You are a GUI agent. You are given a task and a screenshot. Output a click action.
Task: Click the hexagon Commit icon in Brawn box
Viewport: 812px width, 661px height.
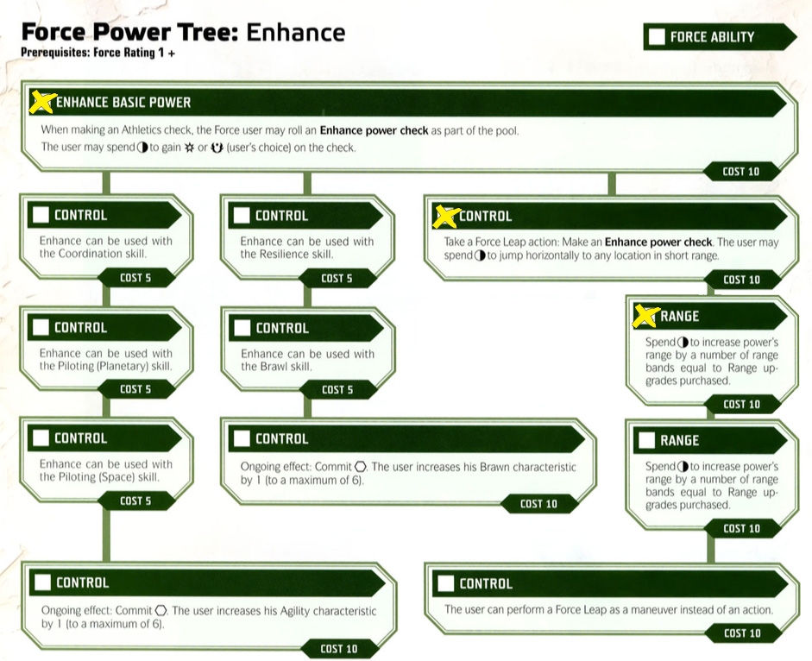360,467
